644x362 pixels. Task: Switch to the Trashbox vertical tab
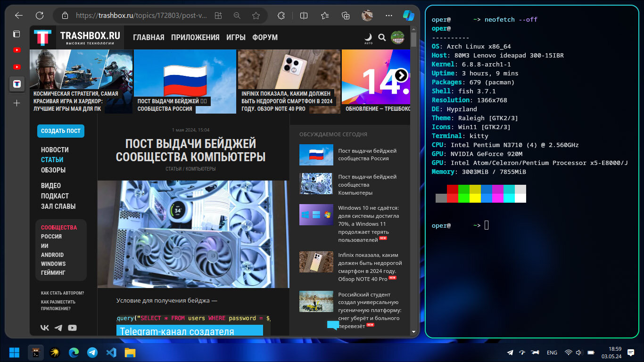click(x=17, y=84)
